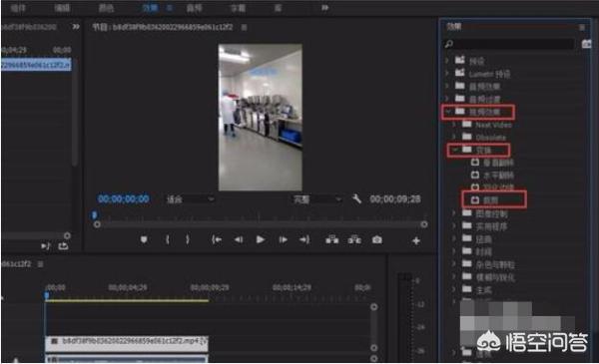This screenshot has width=599, height=364.
Task: Click the timeline vertical zoom scroll handle
Action: pos(374,307)
